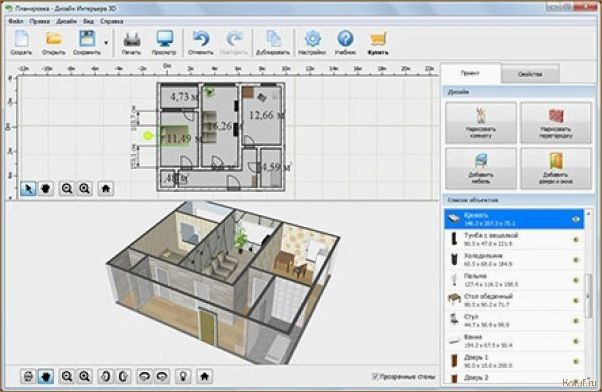Click Нарисовать комнату button
This screenshot has width=602, height=392.
(x=481, y=123)
